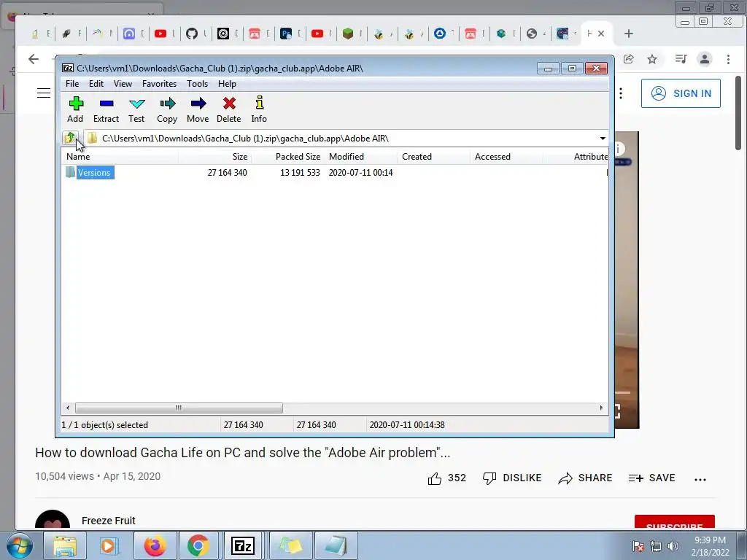Click the Copy toolbar icon
Image resolution: width=747 pixels, height=560 pixels.
[x=167, y=109]
